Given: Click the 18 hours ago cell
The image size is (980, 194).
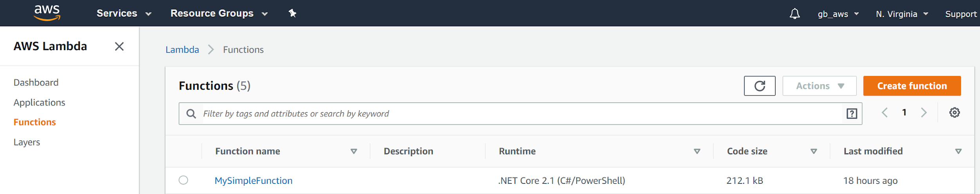Looking at the screenshot, I should pyautogui.click(x=870, y=181).
